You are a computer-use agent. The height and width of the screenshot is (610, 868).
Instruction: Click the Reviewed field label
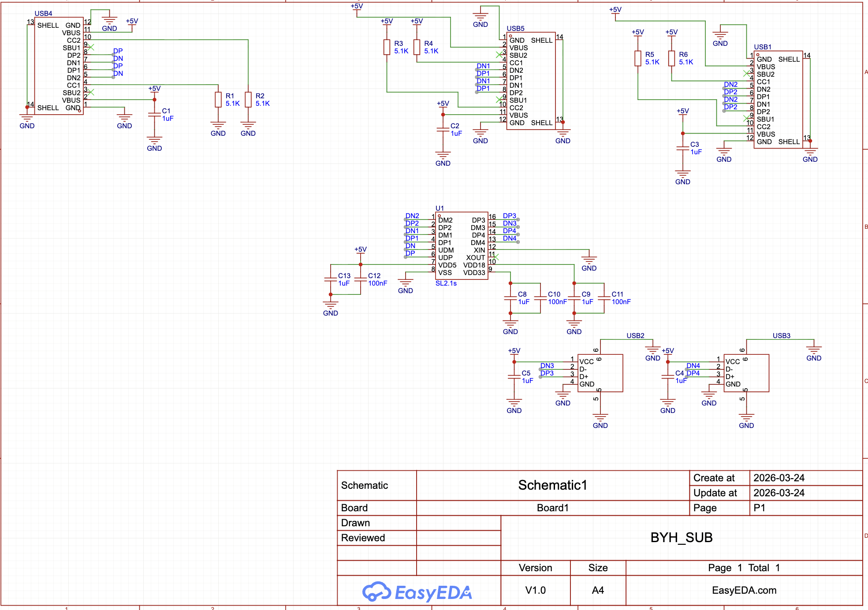pyautogui.click(x=363, y=538)
